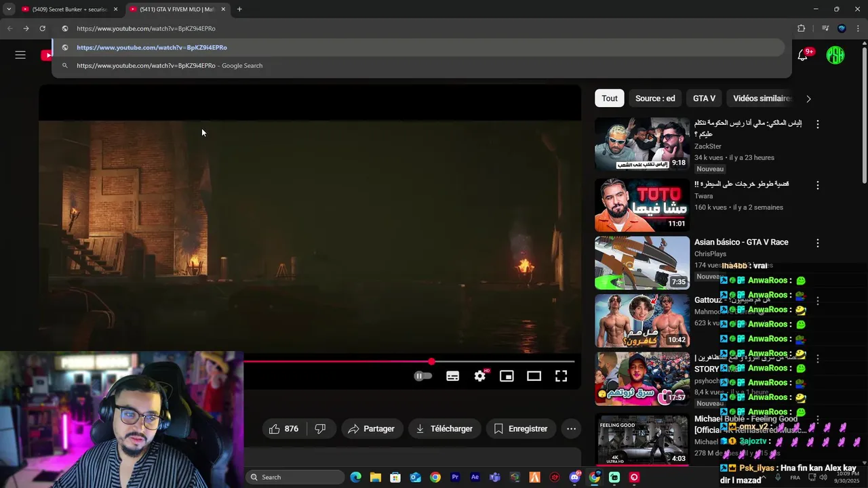Open the media control icon in browser toolbar
Image resolution: width=868 pixels, height=488 pixels.
[x=825, y=28]
